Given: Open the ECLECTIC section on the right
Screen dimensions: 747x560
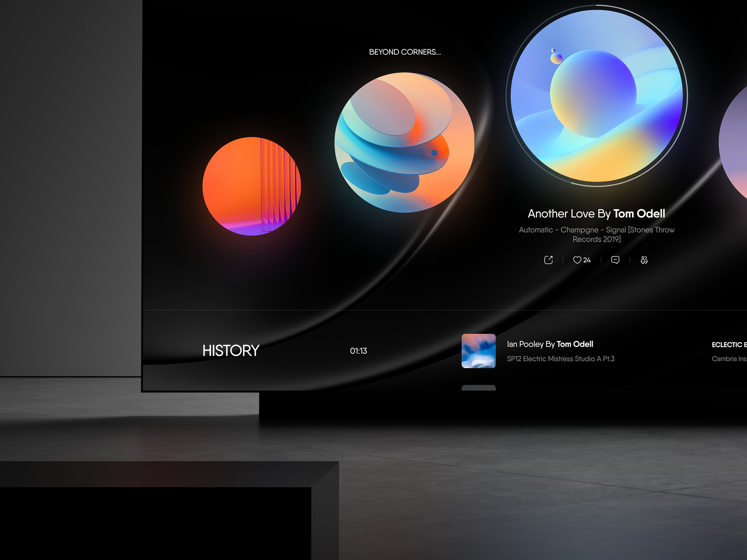Looking at the screenshot, I should [x=729, y=345].
